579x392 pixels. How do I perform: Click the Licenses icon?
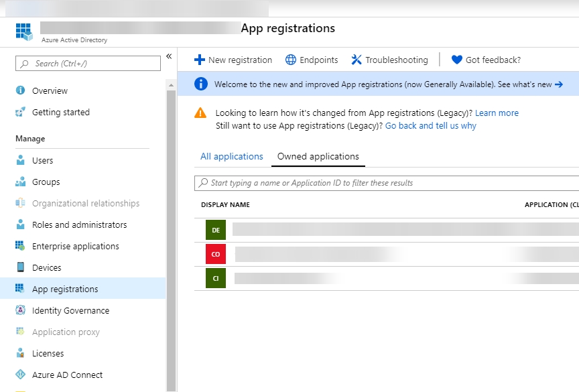click(20, 353)
